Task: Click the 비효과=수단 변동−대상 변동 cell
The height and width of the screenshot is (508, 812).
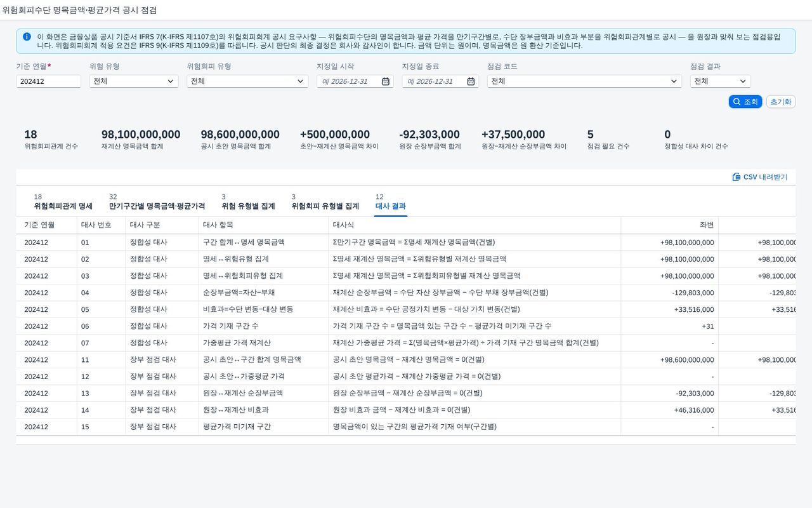Action: coord(264,309)
